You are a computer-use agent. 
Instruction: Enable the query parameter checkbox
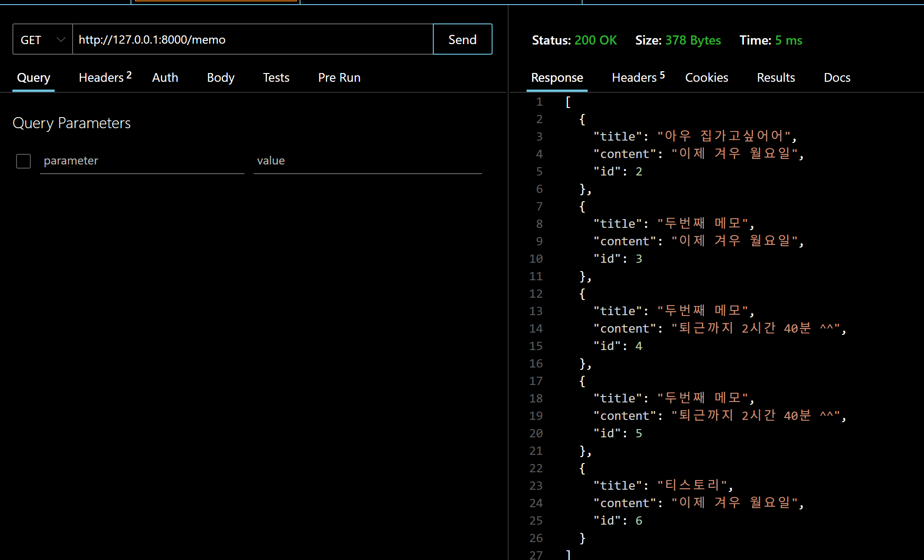point(23,161)
